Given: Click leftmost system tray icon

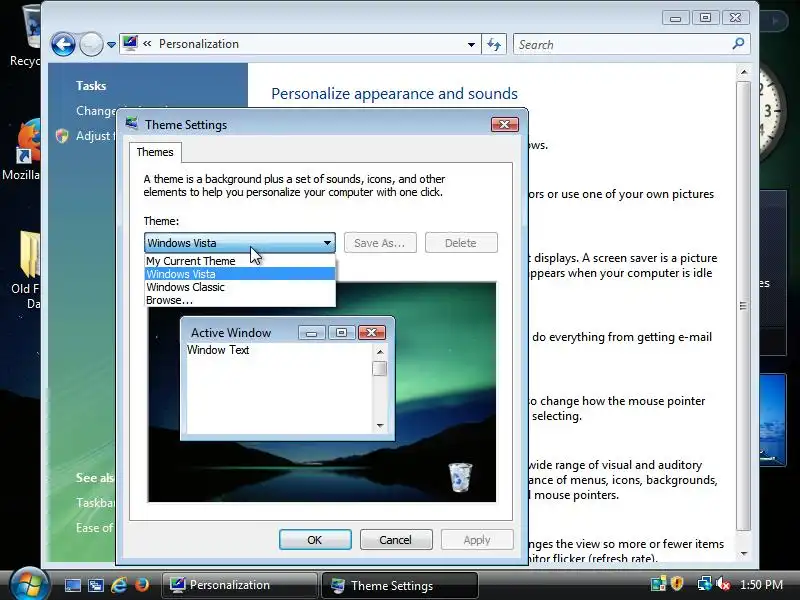Looking at the screenshot, I should [x=658, y=584].
